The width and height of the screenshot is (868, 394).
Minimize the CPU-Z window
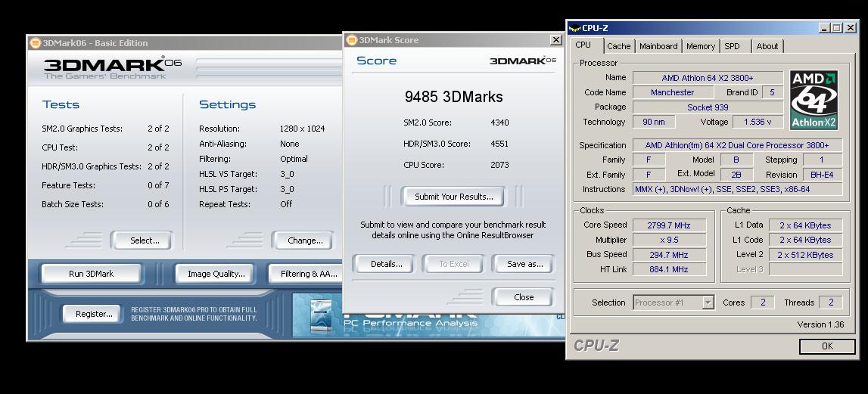tap(824, 28)
